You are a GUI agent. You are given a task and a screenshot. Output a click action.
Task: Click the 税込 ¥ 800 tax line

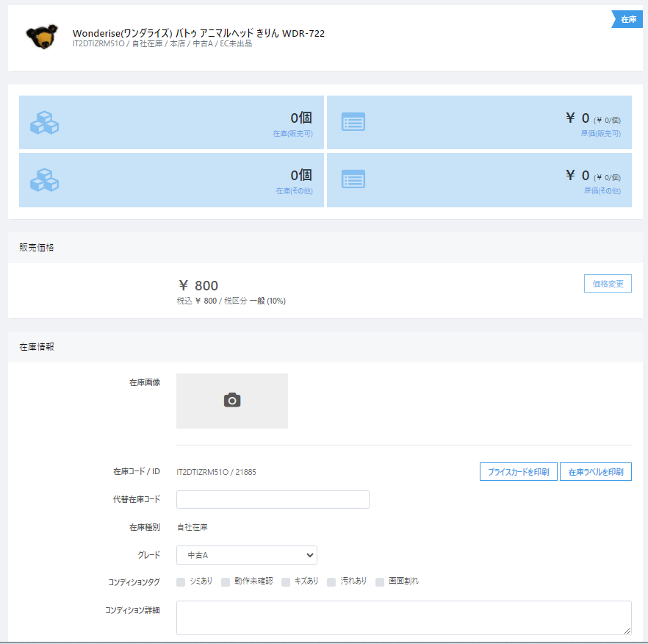coord(231,301)
